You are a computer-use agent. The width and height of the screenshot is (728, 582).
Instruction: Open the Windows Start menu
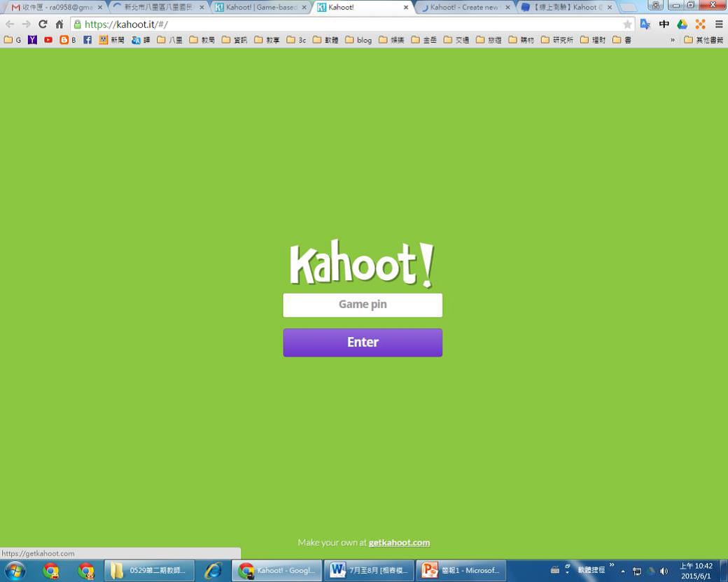(x=15, y=570)
